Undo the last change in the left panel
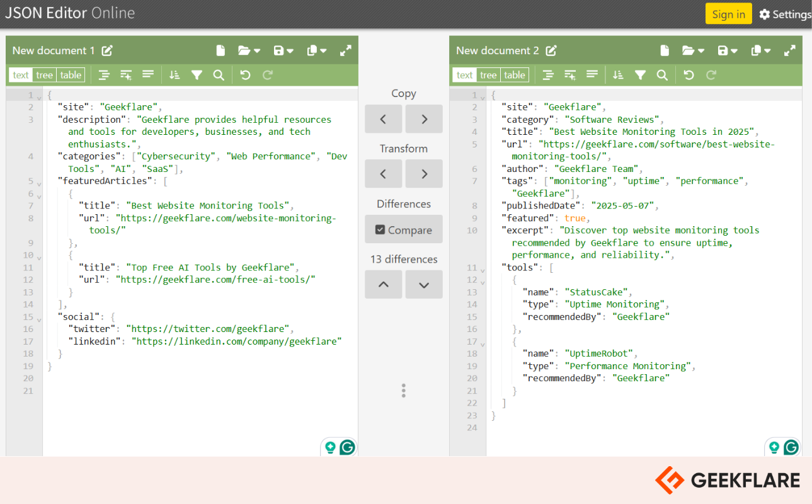 coord(245,75)
